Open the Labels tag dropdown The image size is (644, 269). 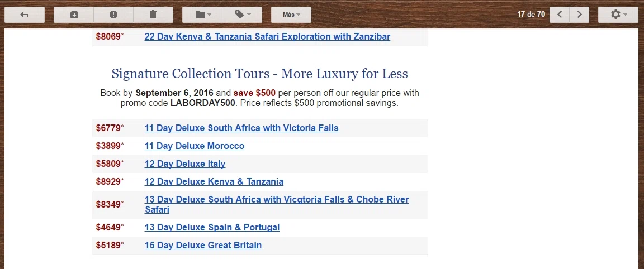tap(242, 15)
